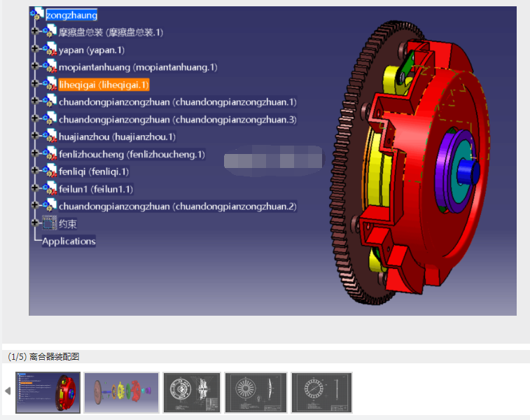Click the (1/5) 离合器装配图 caption
The height and width of the screenshot is (420, 530).
coord(43,356)
